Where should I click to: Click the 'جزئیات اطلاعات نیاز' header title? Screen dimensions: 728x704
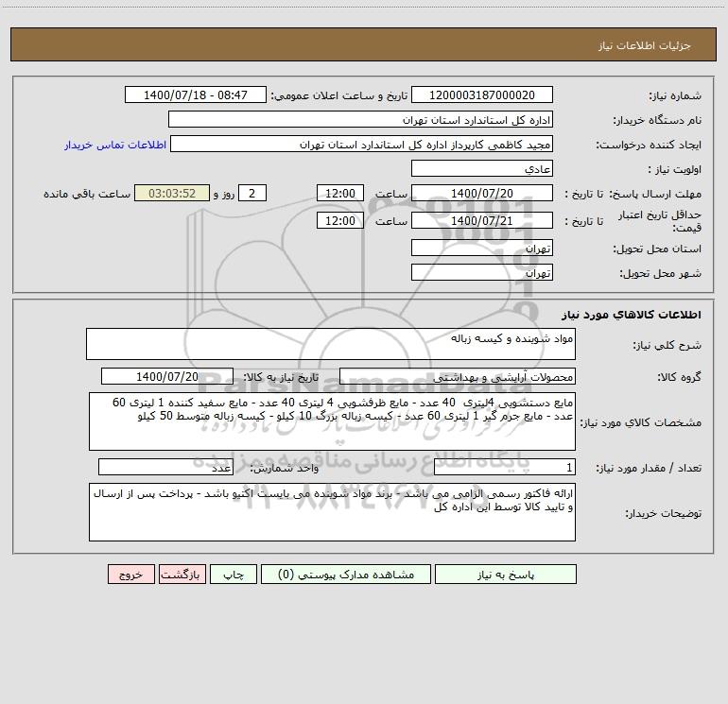[645, 45]
